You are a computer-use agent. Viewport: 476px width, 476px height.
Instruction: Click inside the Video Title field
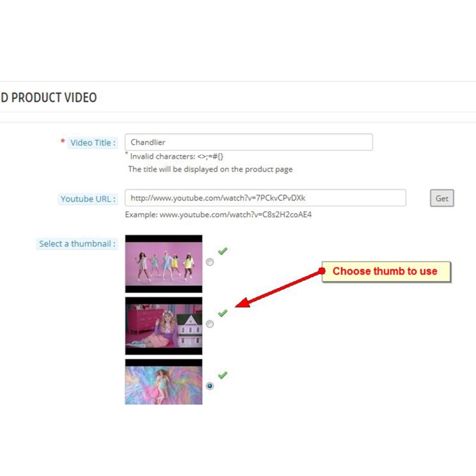coord(249,142)
